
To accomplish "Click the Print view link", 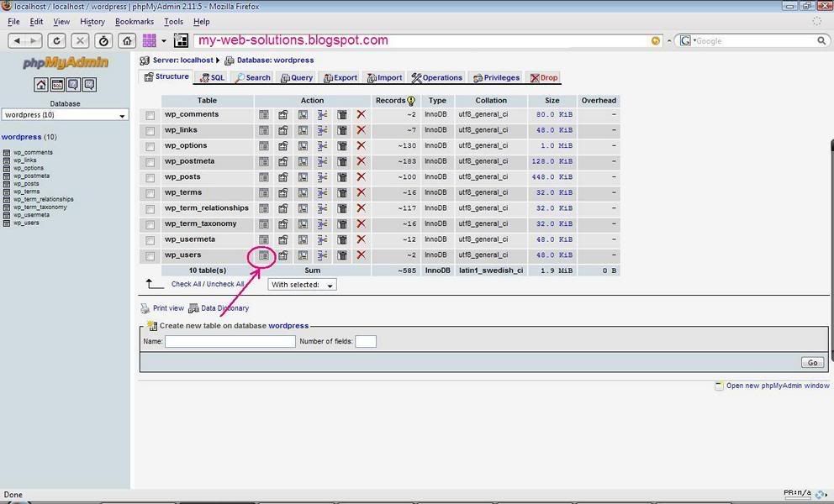I will coord(168,308).
